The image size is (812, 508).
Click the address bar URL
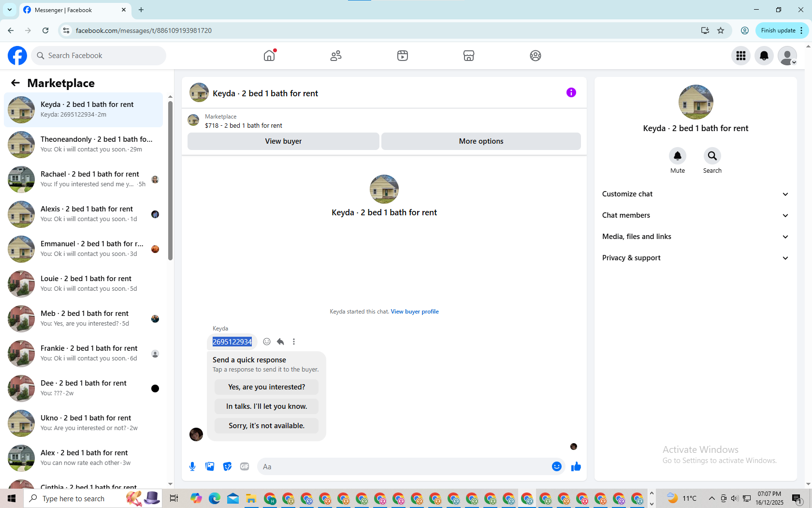(x=144, y=30)
